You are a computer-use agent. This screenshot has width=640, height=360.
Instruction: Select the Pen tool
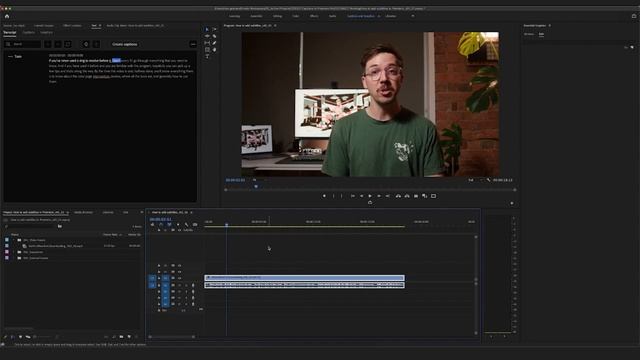(x=214, y=43)
